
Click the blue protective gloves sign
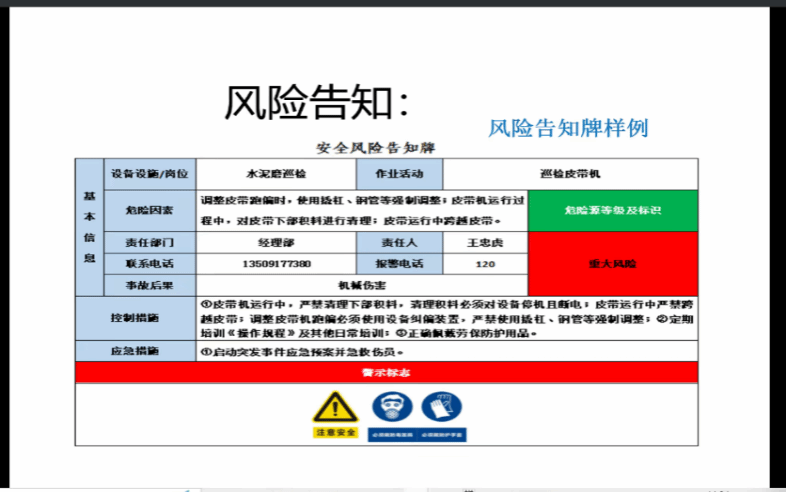coord(442,407)
